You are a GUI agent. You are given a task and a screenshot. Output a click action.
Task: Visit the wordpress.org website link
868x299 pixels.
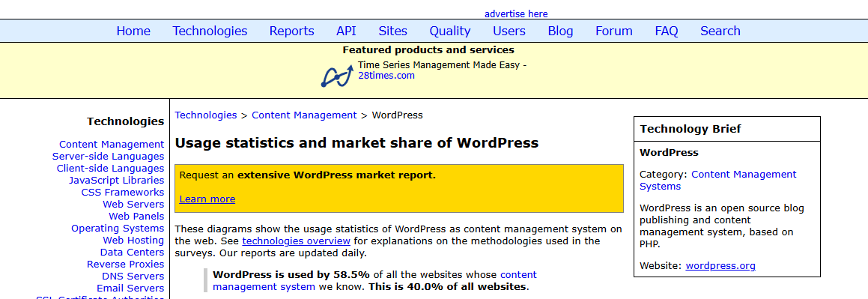(720, 266)
